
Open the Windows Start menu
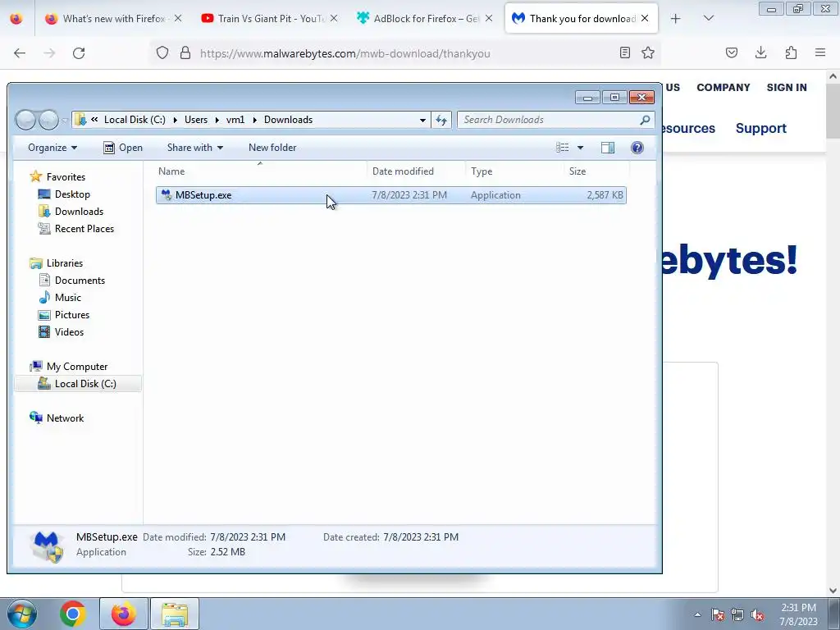point(22,614)
